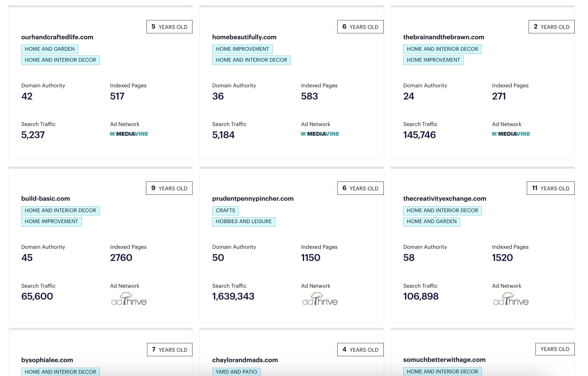Select YARD AND PATIO tag on chaylorandmads.com

(x=236, y=372)
